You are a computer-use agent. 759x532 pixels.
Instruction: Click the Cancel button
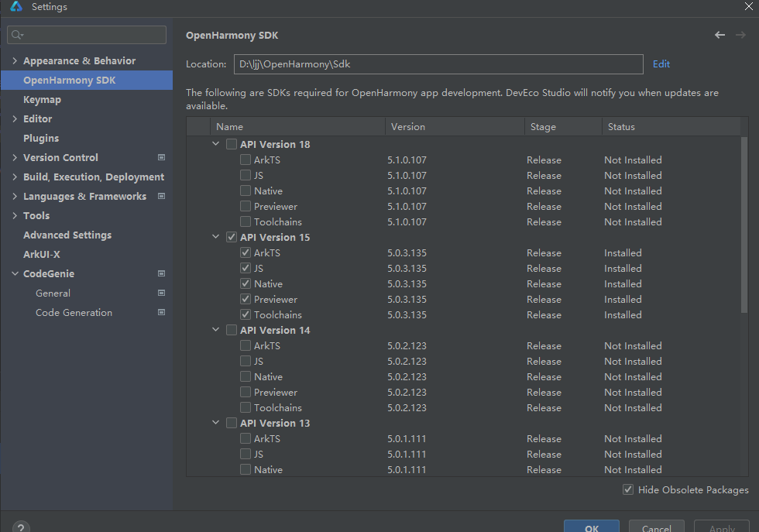point(657,527)
